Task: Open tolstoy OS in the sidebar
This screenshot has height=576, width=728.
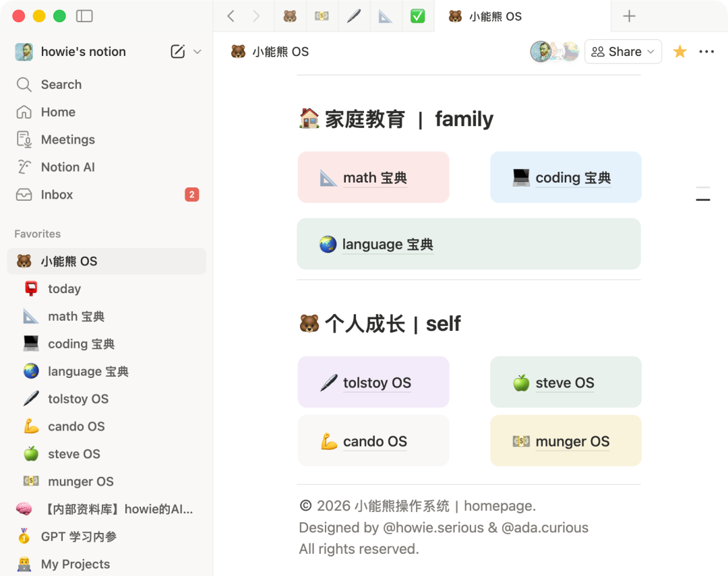Action: tap(107, 399)
